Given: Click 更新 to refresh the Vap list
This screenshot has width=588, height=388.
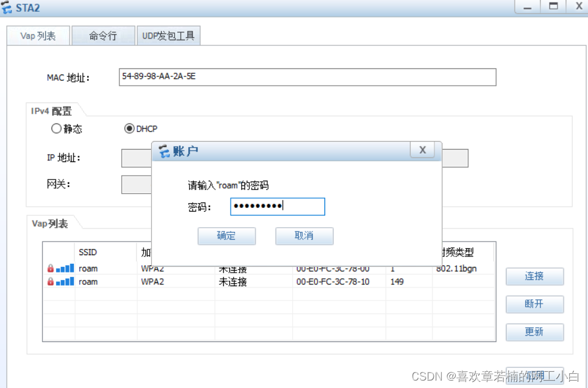Looking at the screenshot, I should pos(534,332).
